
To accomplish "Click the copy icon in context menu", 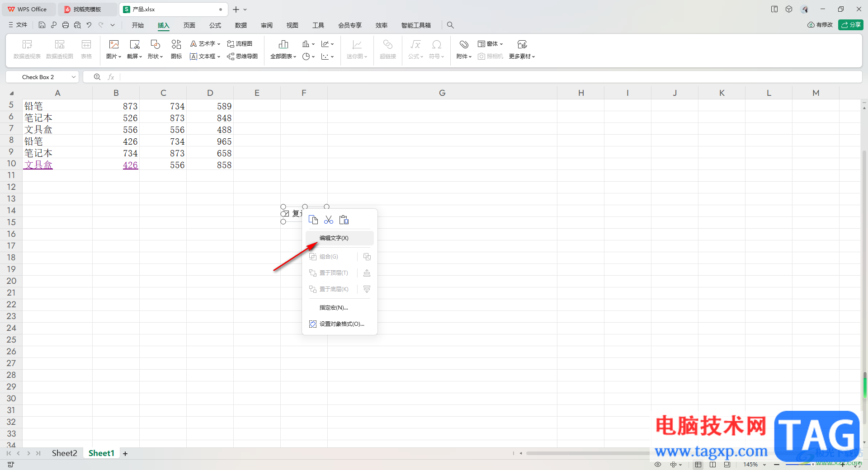I will pos(313,220).
